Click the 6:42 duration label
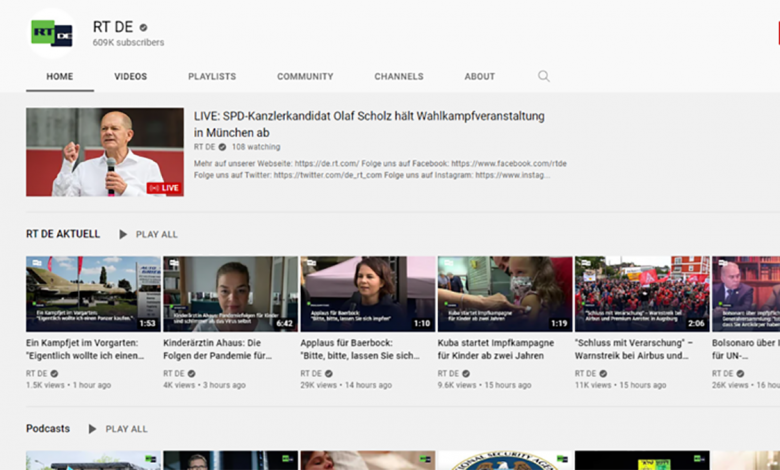 click(x=285, y=323)
